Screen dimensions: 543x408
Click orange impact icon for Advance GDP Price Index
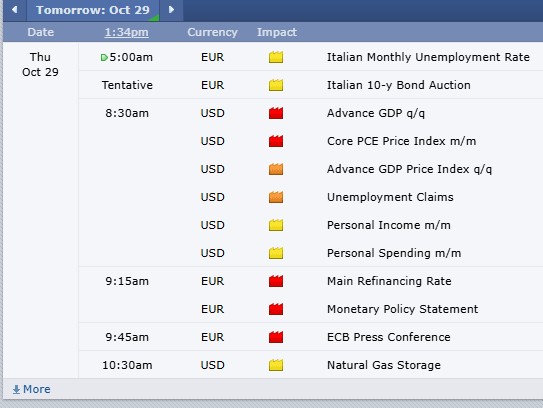(276, 169)
